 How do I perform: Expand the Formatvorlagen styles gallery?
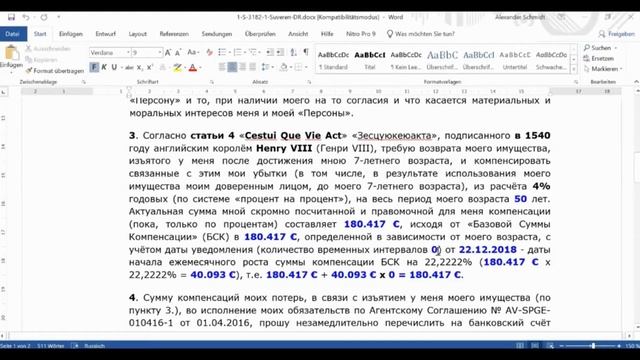click(573, 69)
